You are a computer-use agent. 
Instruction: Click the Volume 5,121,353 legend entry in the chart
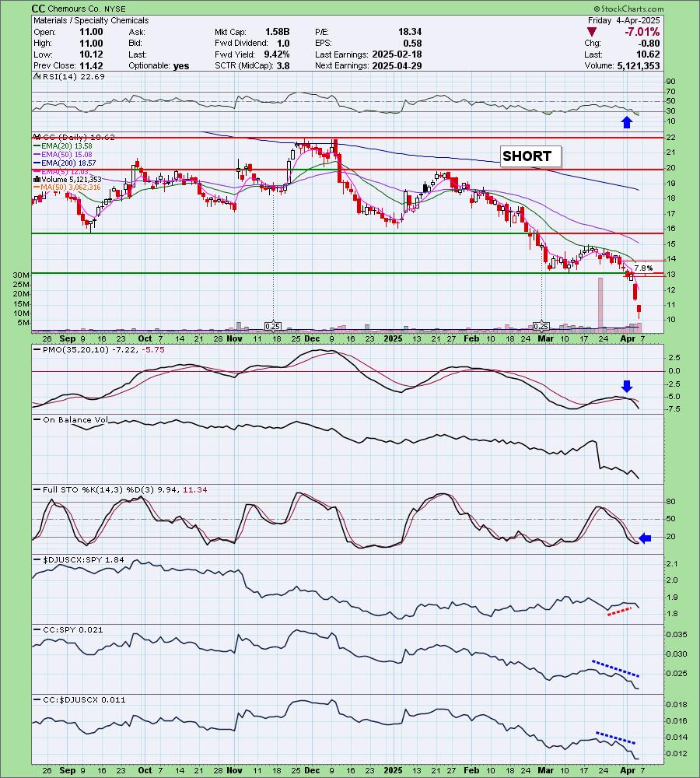[x=68, y=179]
